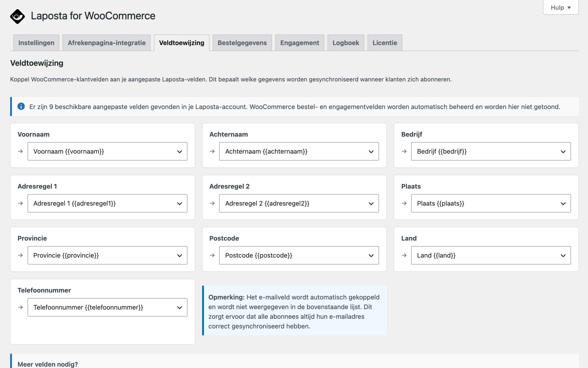Expand the Achternaam {{achternaam}} dropdown

point(299,151)
